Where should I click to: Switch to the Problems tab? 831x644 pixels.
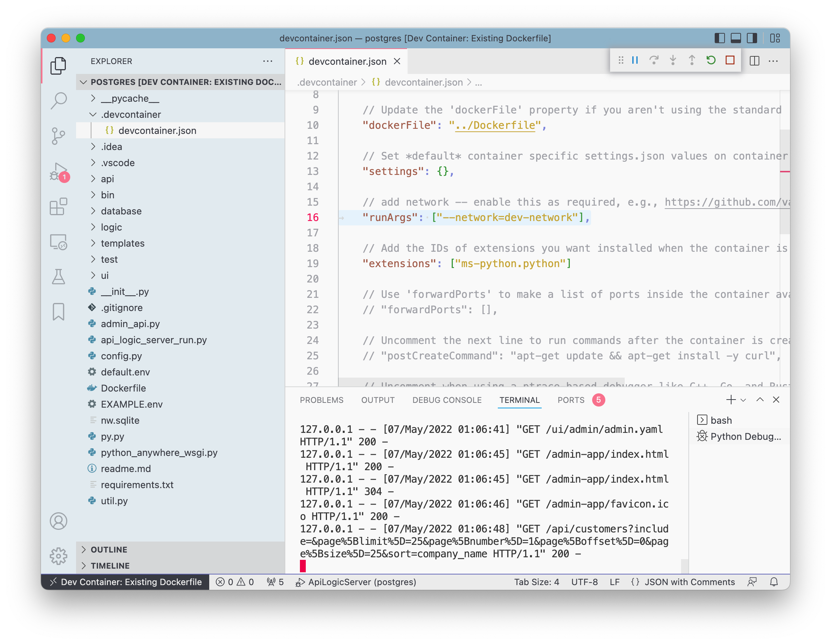click(322, 400)
